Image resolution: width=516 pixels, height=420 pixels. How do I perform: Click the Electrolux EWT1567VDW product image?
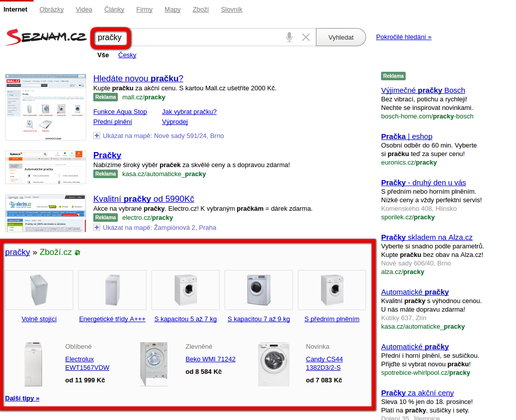coord(33,364)
